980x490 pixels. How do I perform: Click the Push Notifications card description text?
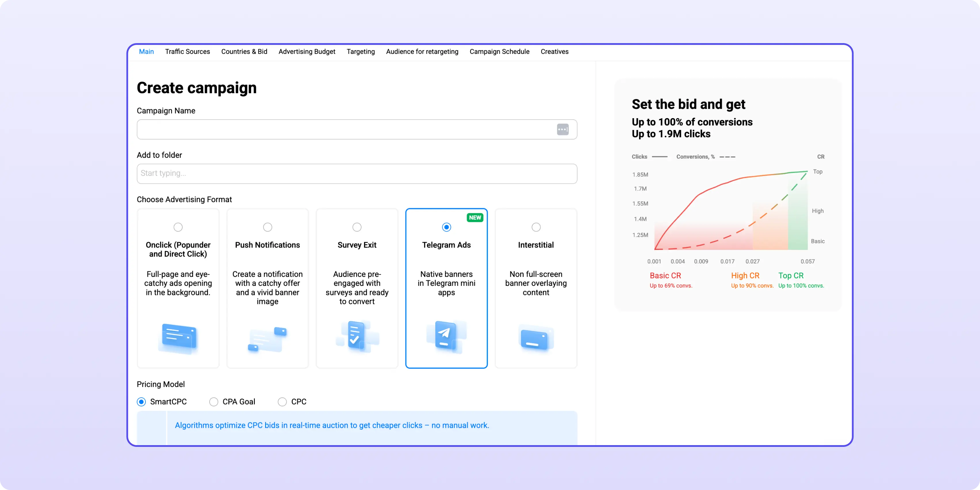pos(267,288)
